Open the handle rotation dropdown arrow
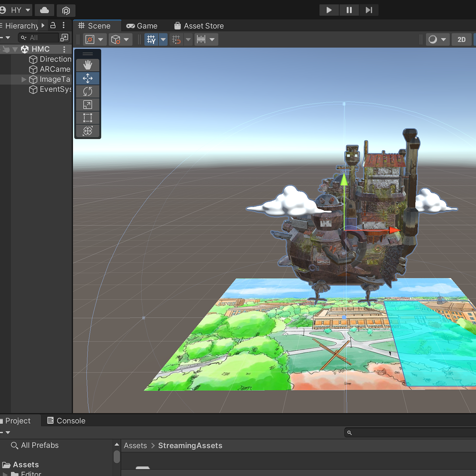 [127, 39]
